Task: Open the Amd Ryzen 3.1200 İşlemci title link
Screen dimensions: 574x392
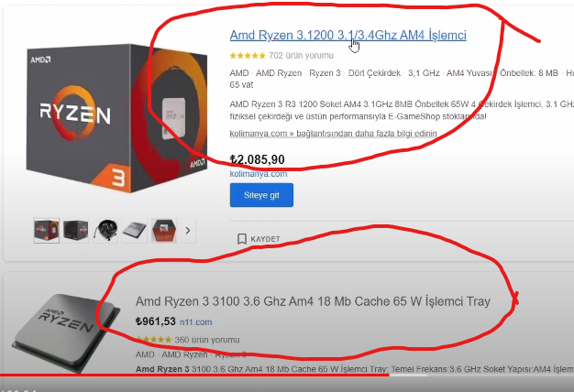Action: (x=348, y=35)
